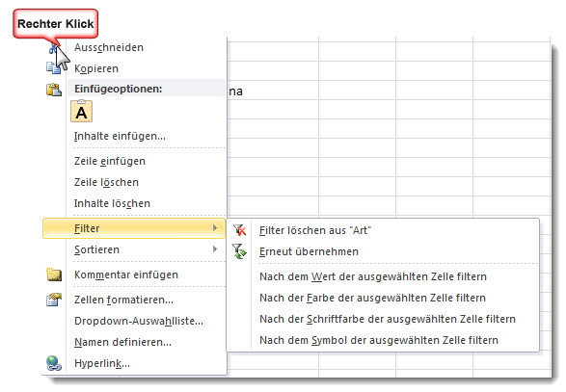Expand the Filter submenu arrow

(215, 228)
